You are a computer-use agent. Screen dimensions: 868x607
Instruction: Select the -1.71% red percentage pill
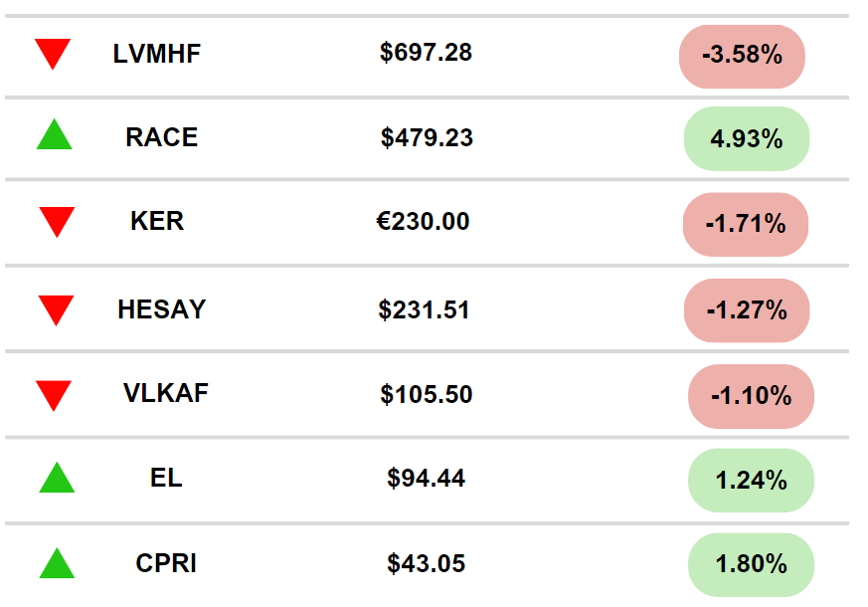tap(746, 224)
